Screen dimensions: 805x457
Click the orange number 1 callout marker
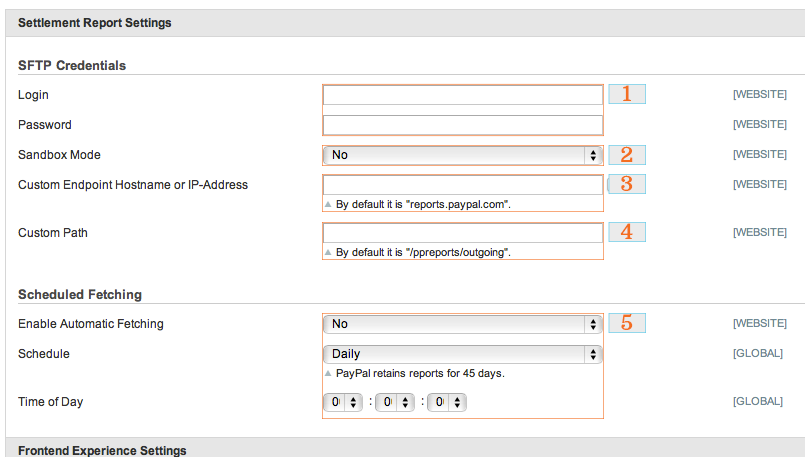point(627,94)
